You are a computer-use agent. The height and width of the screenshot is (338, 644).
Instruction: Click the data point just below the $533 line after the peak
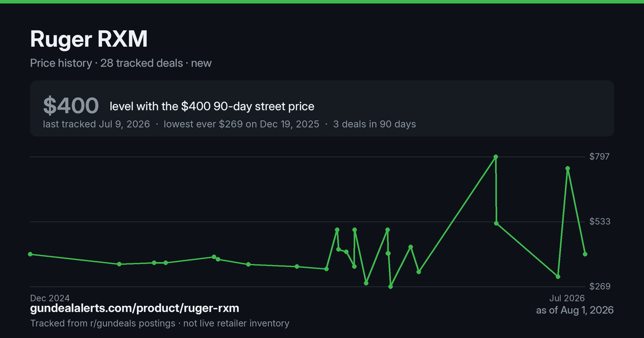[496, 224]
